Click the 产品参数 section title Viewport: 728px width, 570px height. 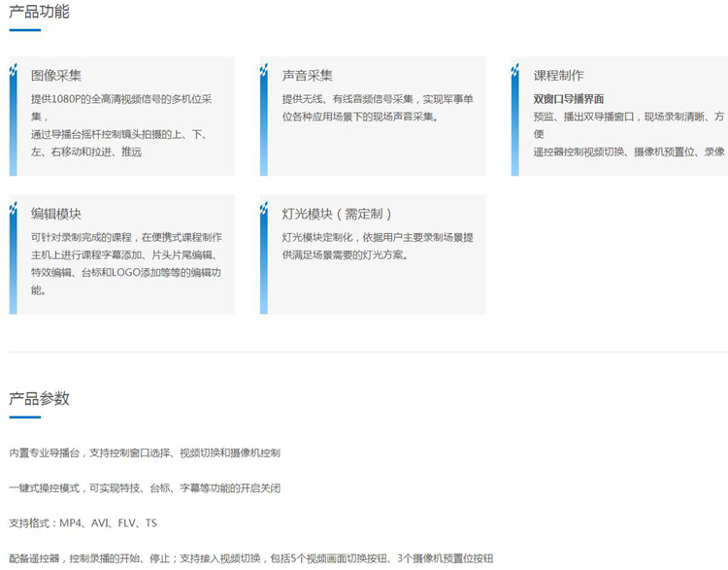click(x=40, y=398)
